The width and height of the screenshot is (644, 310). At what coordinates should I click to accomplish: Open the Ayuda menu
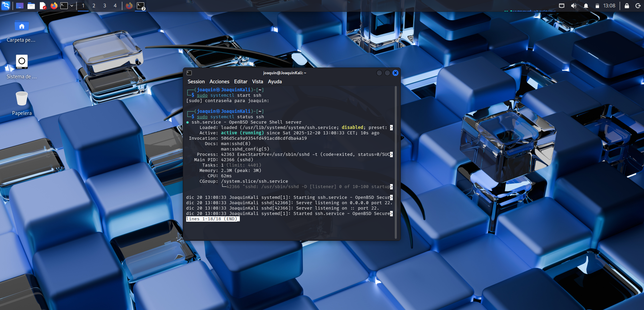[275, 81]
